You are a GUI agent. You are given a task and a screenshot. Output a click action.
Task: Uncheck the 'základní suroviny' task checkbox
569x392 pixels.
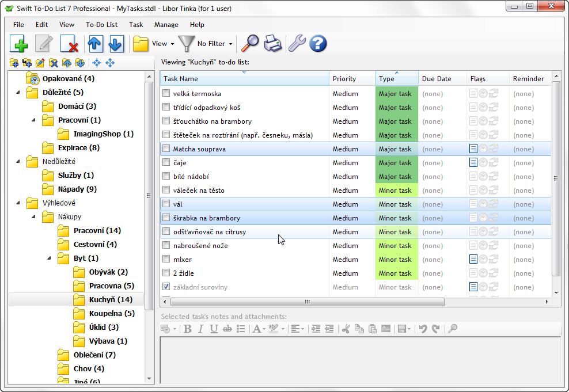166,287
